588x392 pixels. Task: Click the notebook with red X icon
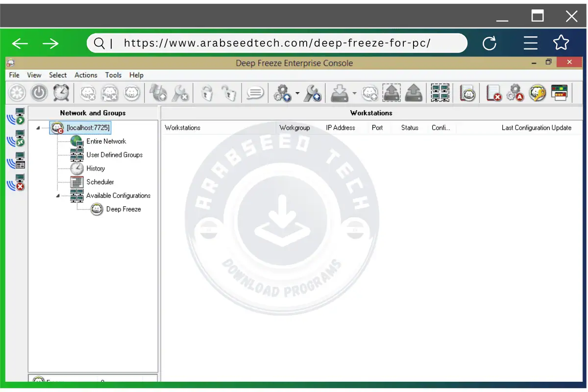493,93
